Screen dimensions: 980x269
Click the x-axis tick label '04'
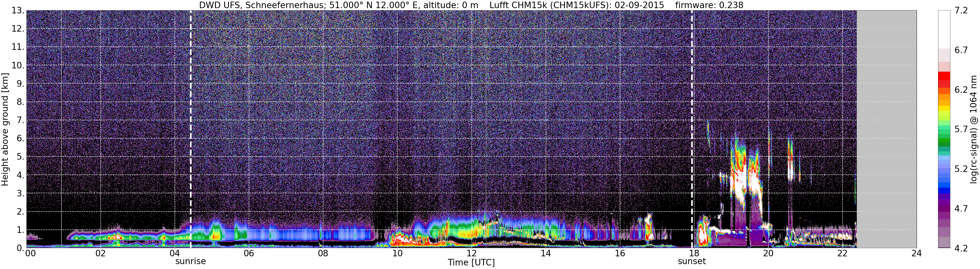coord(174,254)
